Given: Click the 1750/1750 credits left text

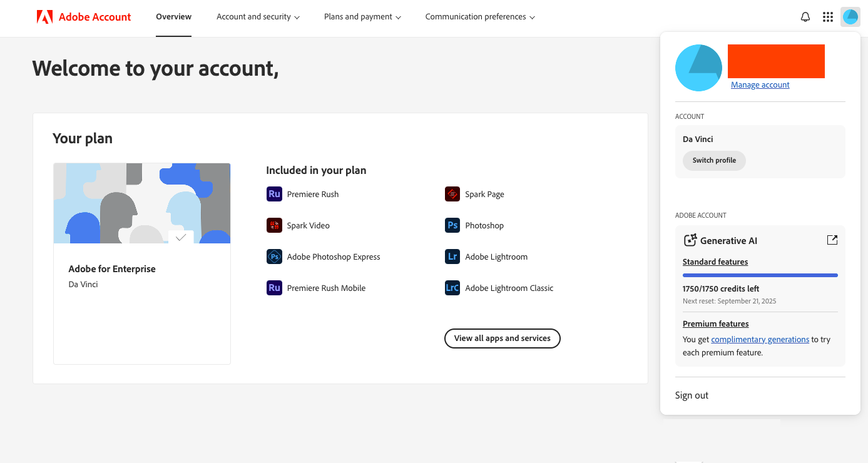Looking at the screenshot, I should (x=721, y=289).
